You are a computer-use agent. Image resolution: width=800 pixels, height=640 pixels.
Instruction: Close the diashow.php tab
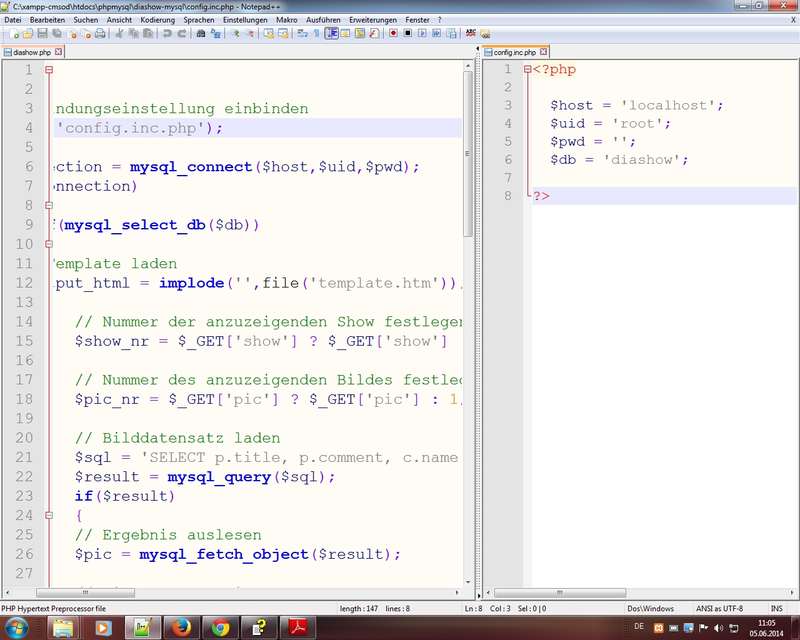pyautogui.click(x=58, y=51)
